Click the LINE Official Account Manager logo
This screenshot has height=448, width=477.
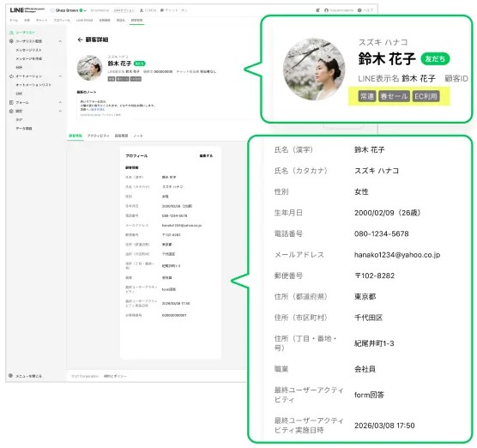(x=27, y=10)
